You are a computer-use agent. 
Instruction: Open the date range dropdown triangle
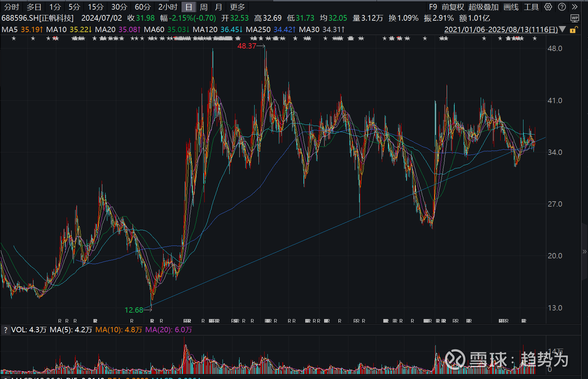[x=563, y=30]
